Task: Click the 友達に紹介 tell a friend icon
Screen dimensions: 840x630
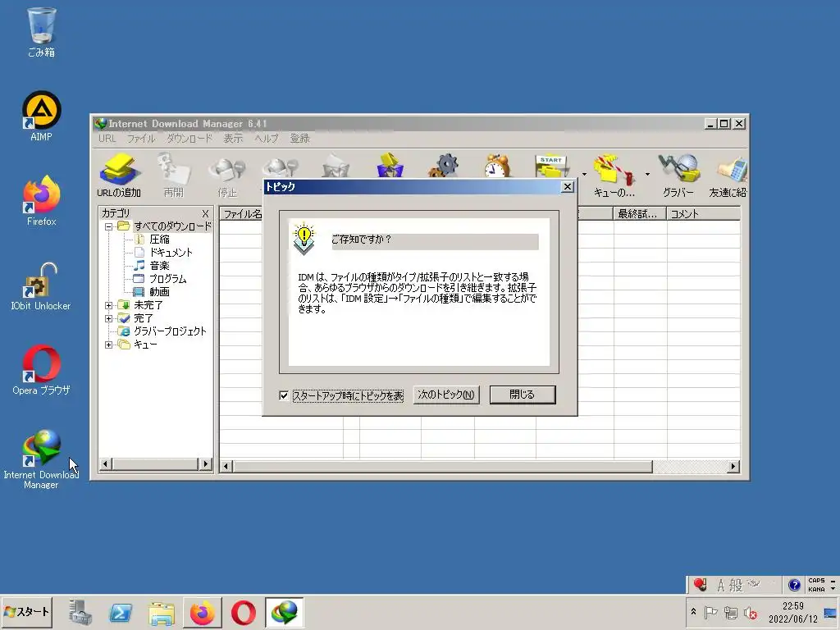Action: pos(728,175)
